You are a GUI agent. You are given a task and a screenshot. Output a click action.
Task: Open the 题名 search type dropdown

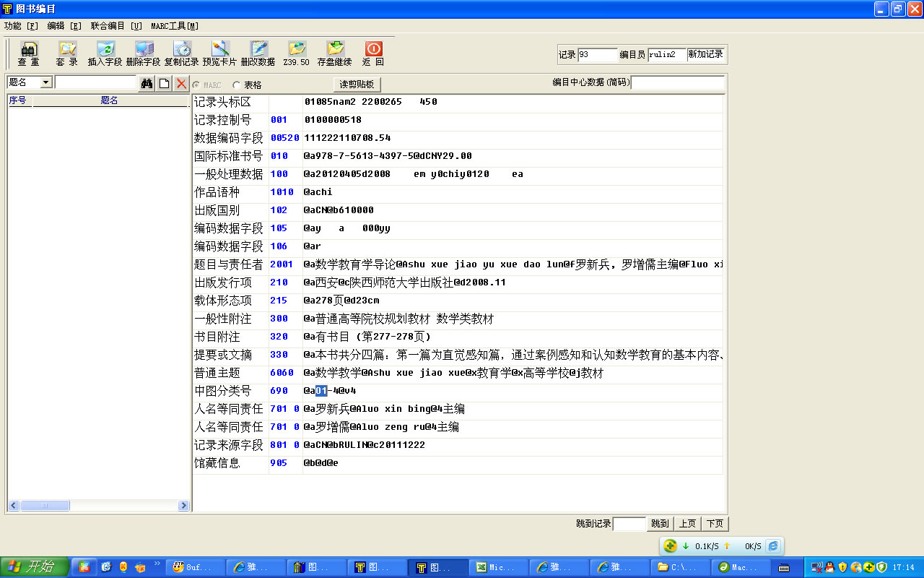[46, 83]
